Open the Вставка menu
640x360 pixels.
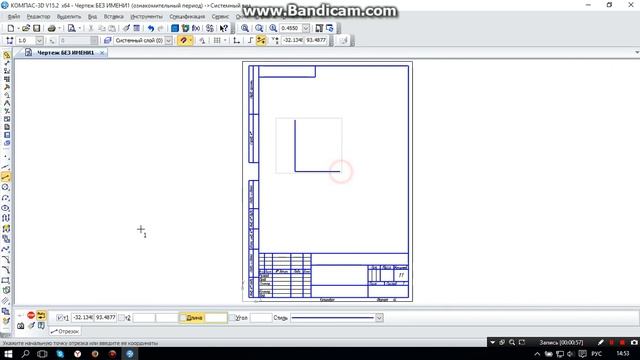click(x=113, y=17)
